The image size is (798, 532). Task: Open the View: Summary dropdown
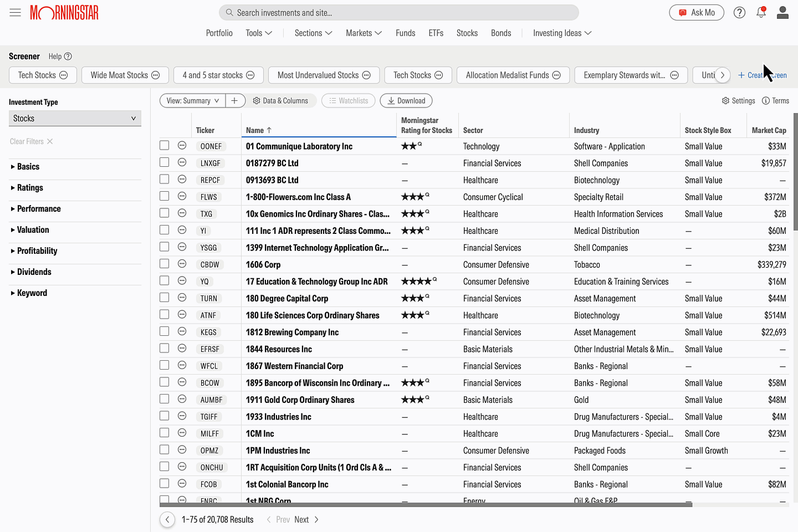coord(193,101)
